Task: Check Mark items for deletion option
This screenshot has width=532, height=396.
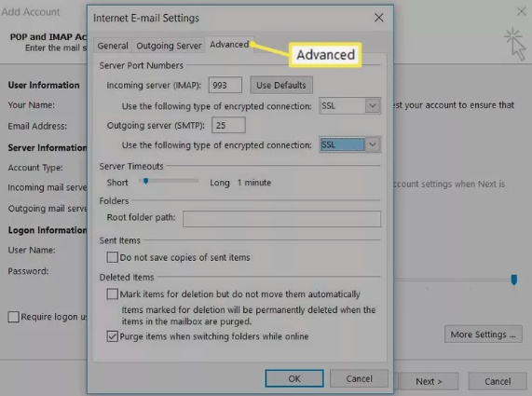Action: pos(113,294)
